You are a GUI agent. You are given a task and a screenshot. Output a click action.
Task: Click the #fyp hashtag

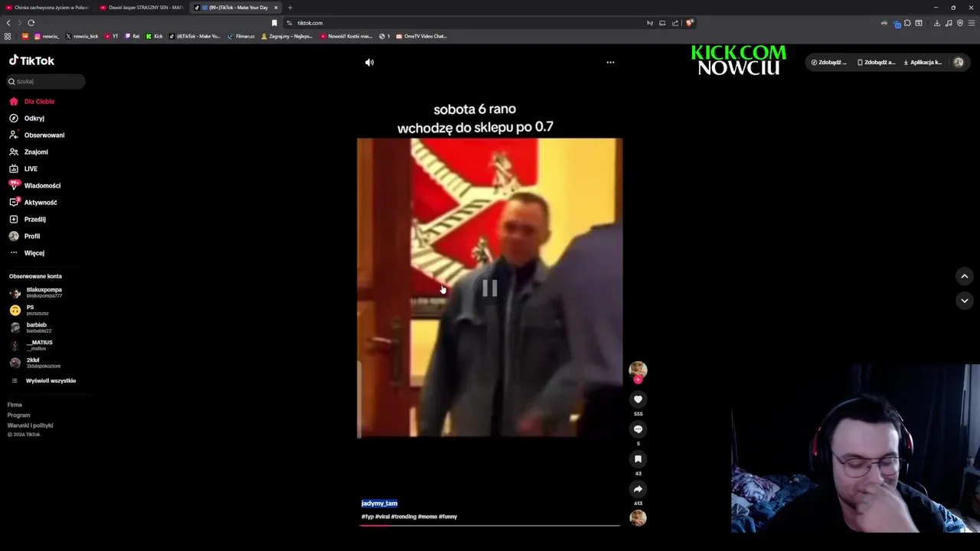367,517
